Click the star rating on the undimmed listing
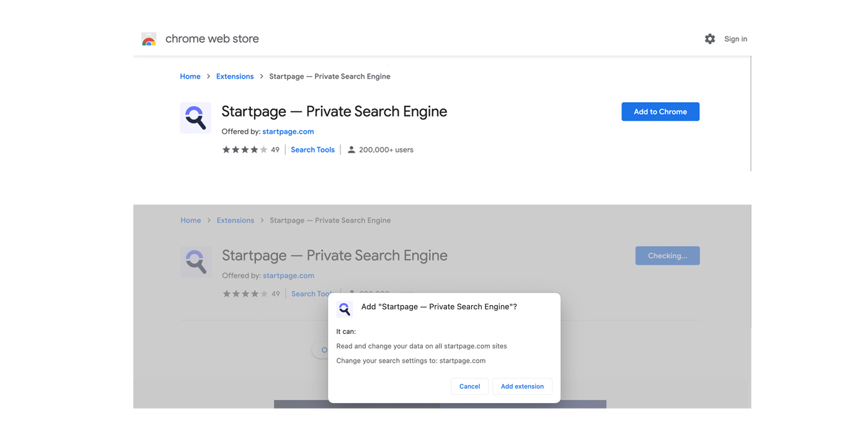 pos(245,149)
